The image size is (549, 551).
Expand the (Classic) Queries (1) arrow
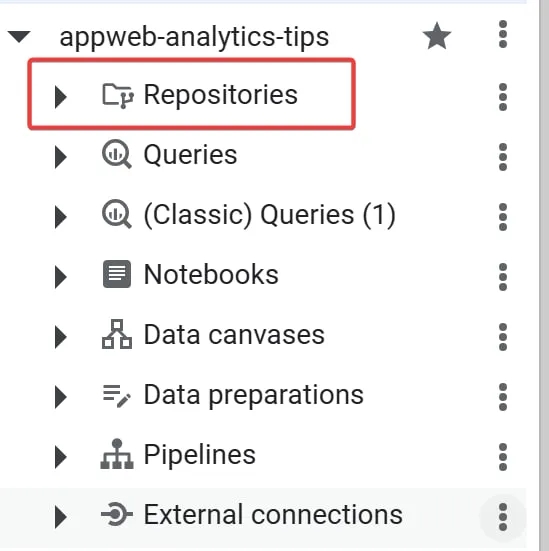coord(61,217)
